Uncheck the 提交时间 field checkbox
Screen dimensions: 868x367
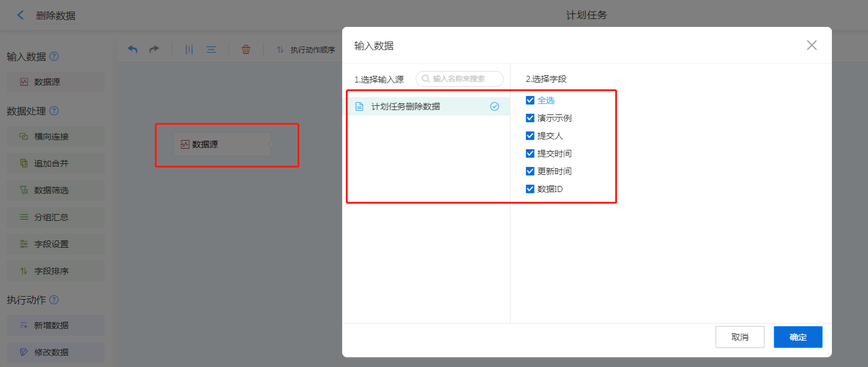point(530,154)
